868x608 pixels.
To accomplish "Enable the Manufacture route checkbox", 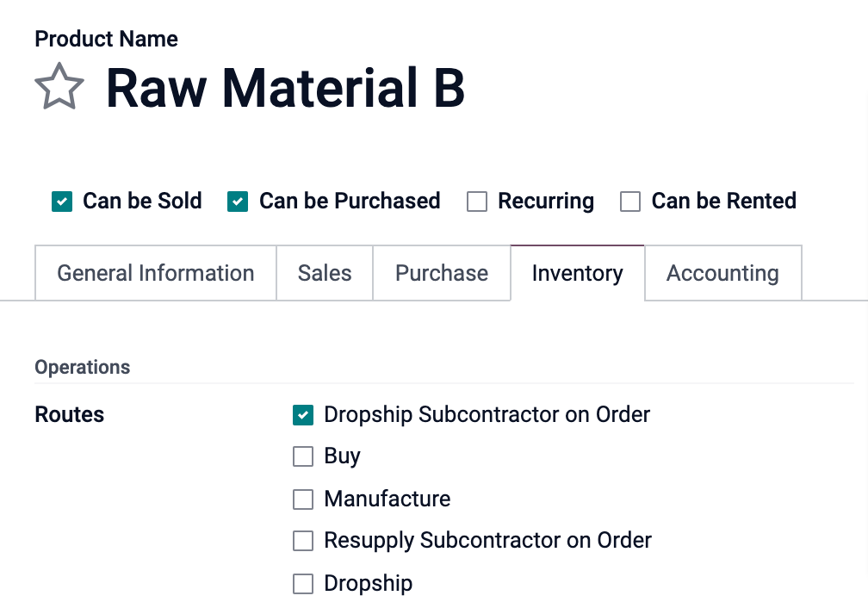I will 303,499.
